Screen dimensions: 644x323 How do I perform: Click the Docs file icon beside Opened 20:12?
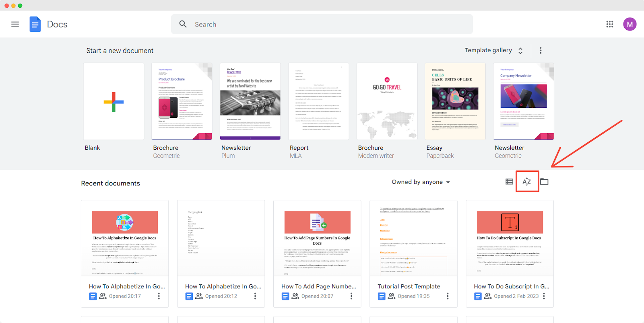click(x=189, y=296)
